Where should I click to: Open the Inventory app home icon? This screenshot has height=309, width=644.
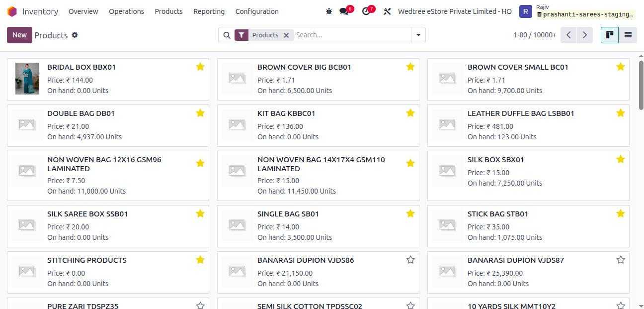[12, 11]
